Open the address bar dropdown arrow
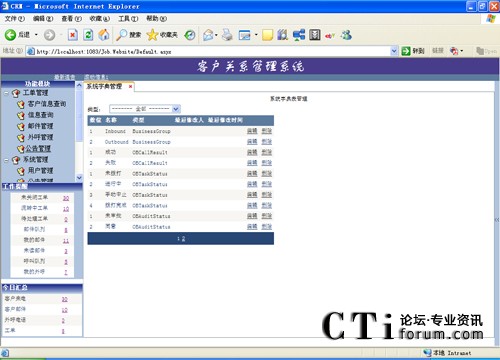 (394, 51)
